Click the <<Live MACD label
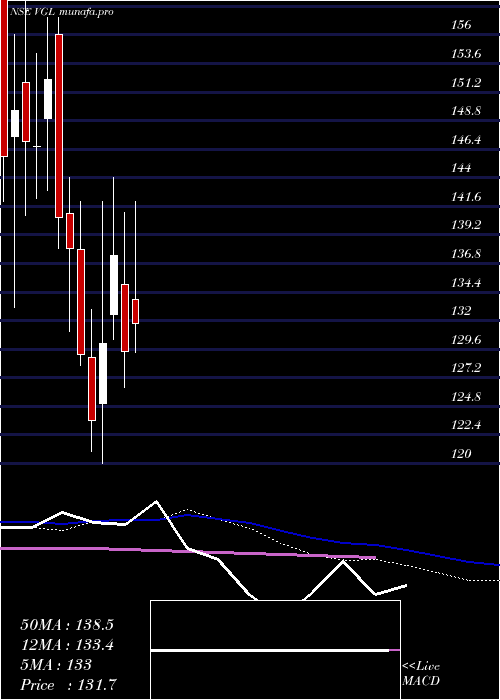Viewport: 500px width, 700px height. click(x=421, y=674)
